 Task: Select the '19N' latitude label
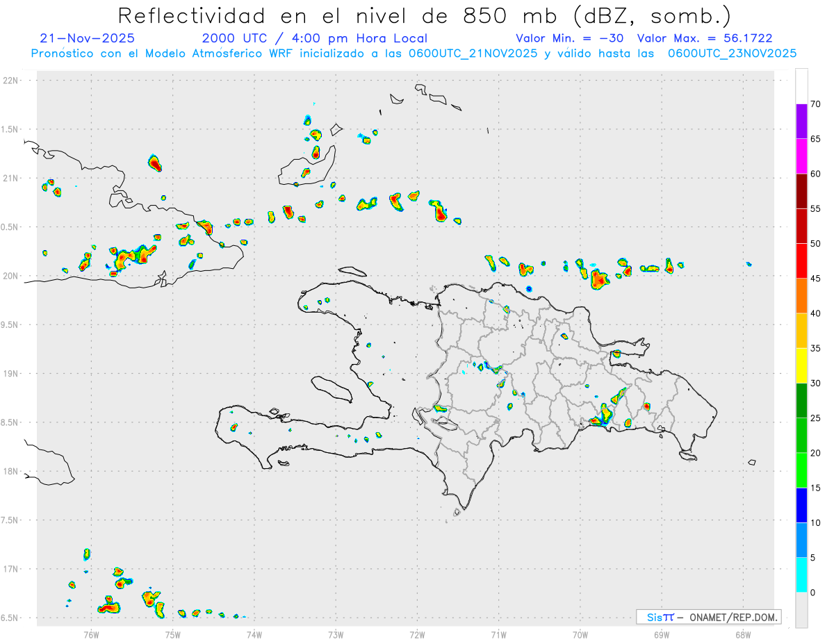pos(10,373)
